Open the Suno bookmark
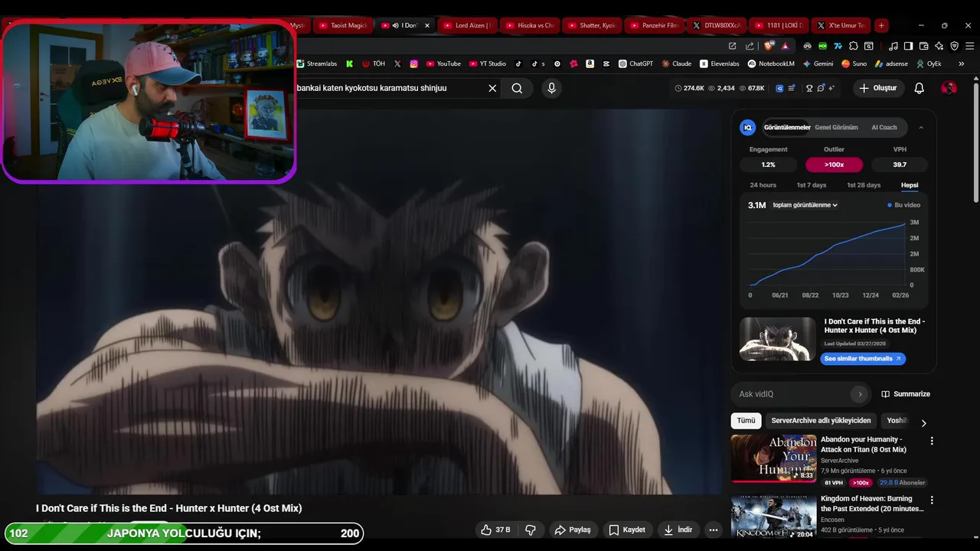The image size is (980, 551). tap(854, 64)
